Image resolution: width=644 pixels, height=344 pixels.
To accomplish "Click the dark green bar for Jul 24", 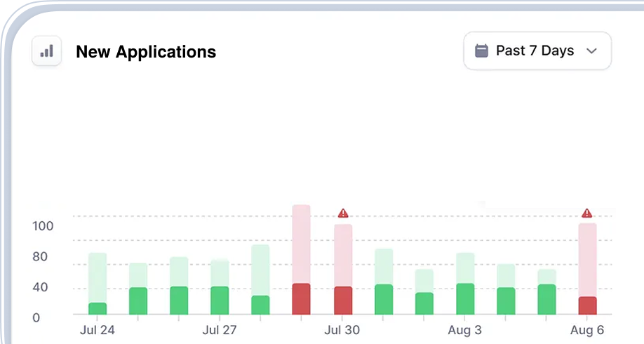I will (98, 308).
